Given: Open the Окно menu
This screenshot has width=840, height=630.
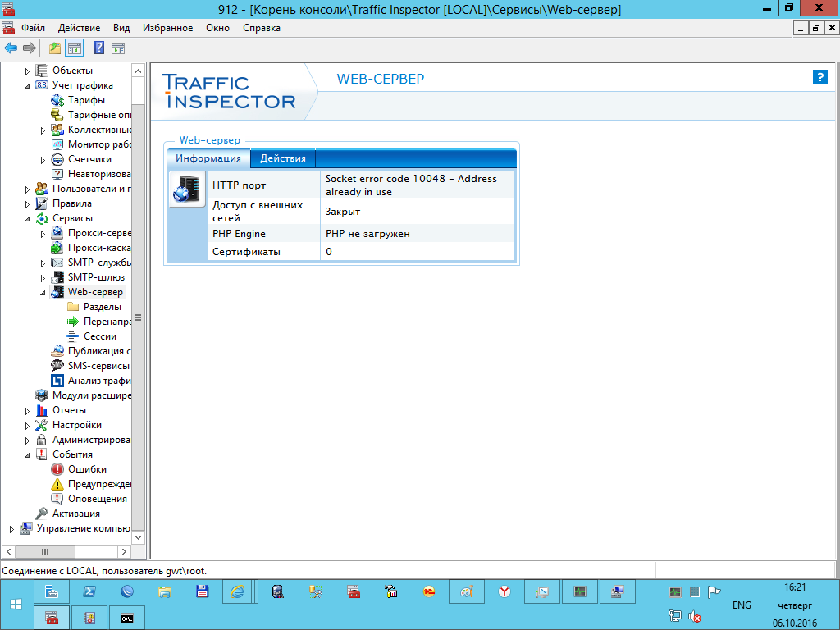Looking at the screenshot, I should tap(217, 28).
